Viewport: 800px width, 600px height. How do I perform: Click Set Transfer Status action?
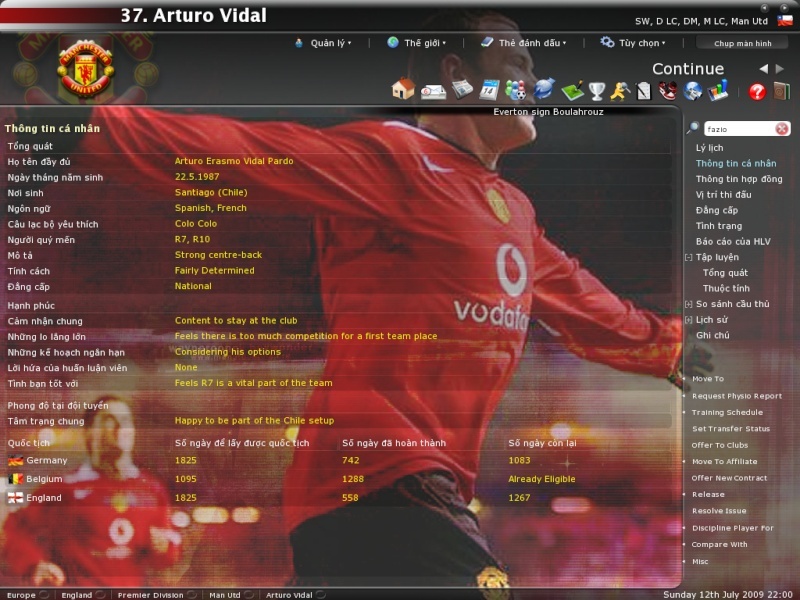pos(731,429)
